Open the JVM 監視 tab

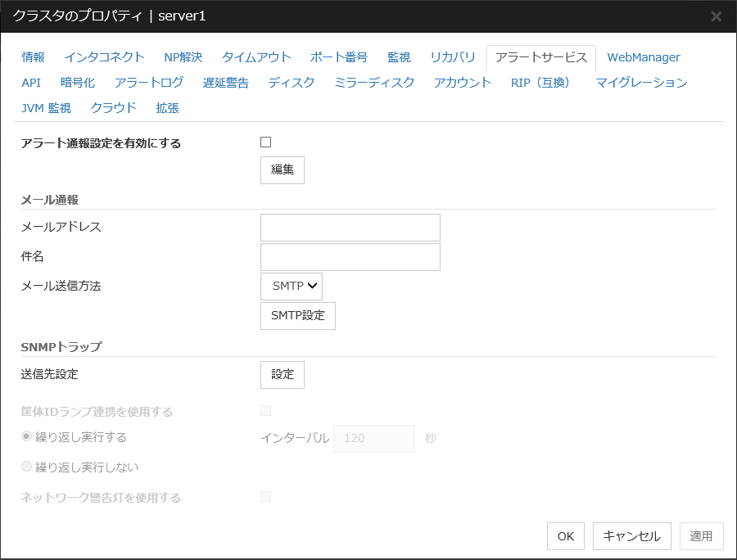[x=46, y=108]
